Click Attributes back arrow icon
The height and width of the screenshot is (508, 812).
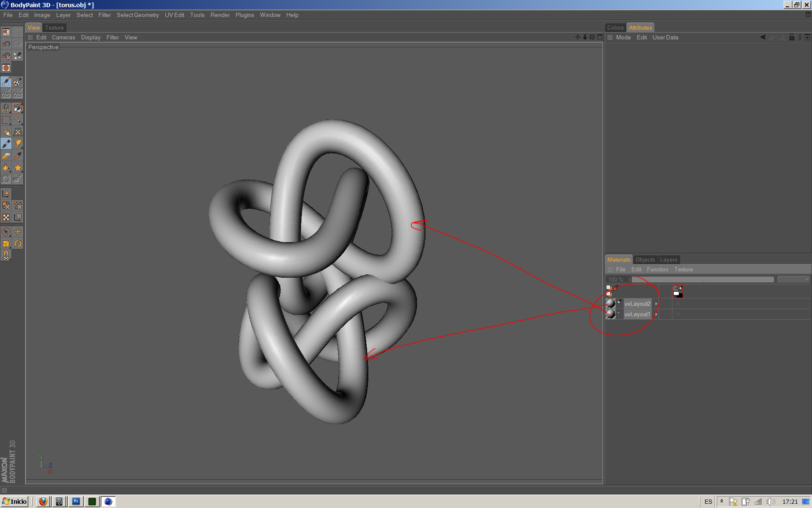point(763,37)
